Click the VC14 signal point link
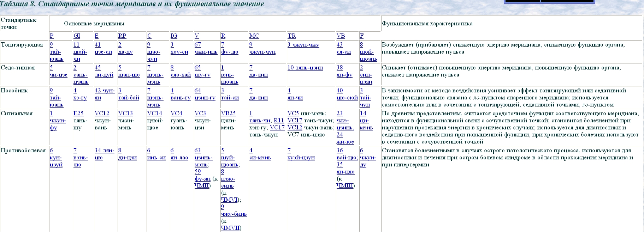Viewport: 644px width, 232px height. [155, 114]
